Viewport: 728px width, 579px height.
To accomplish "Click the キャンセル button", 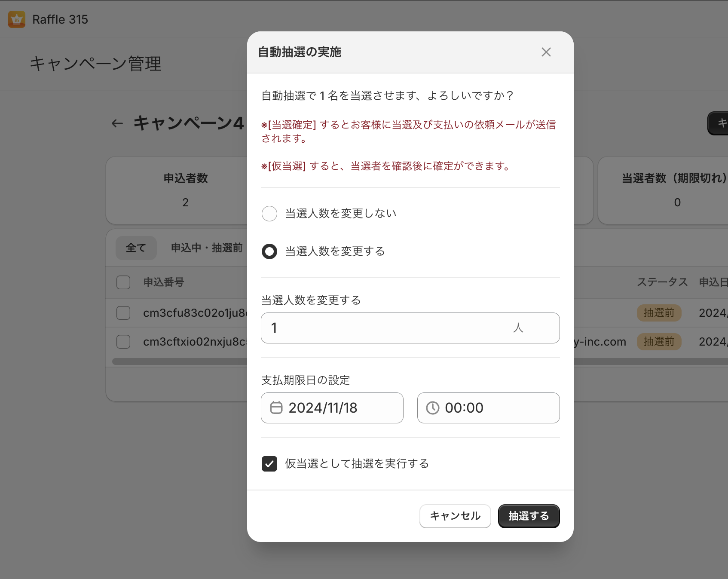I will (x=455, y=516).
